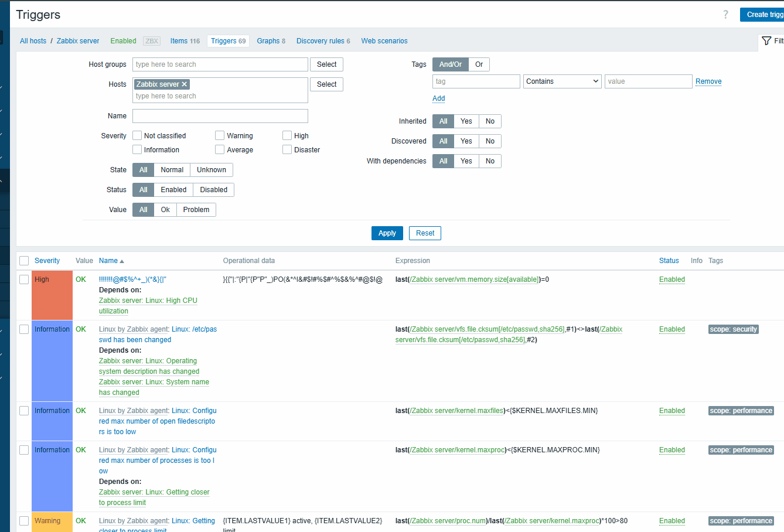Set Inherited filter to Yes
784x532 pixels.
pyautogui.click(x=466, y=121)
